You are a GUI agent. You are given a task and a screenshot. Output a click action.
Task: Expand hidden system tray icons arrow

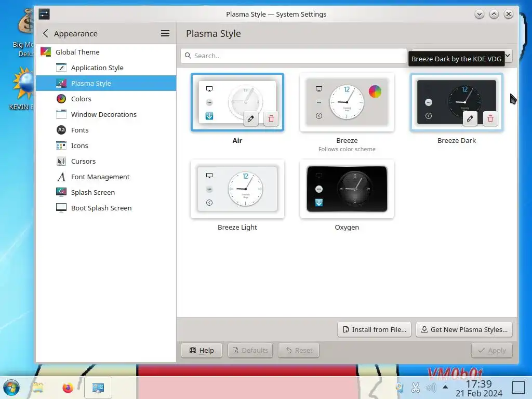click(445, 387)
